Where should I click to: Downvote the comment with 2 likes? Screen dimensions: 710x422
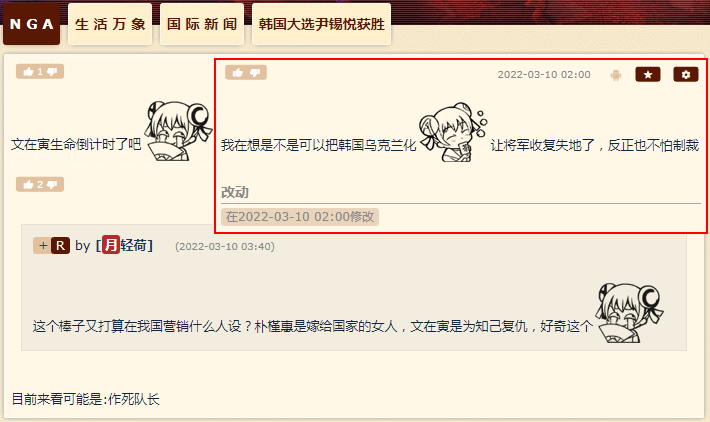(x=52, y=184)
